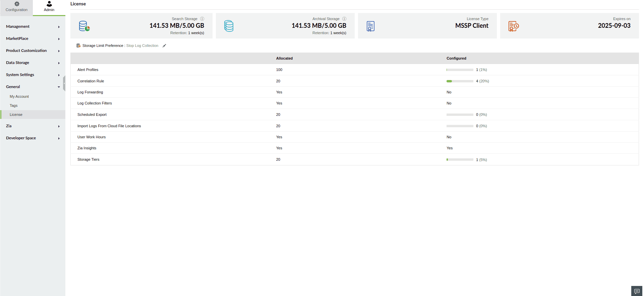Image resolution: width=644 pixels, height=296 pixels.
Task: Click the Alert Profiles 1 (1%) value
Action: (x=481, y=70)
